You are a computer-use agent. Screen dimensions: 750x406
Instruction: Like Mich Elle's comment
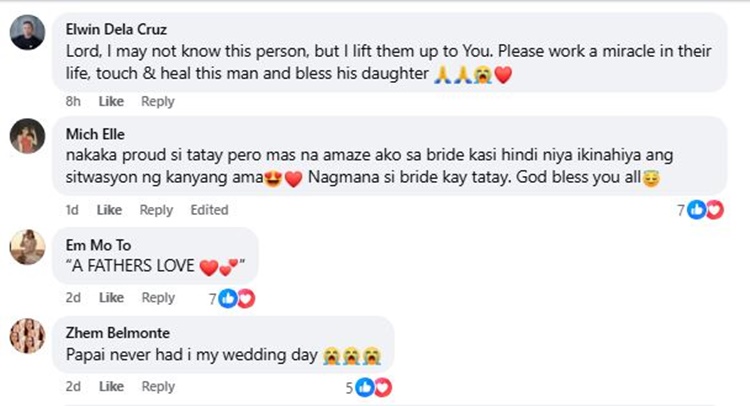tap(110, 210)
